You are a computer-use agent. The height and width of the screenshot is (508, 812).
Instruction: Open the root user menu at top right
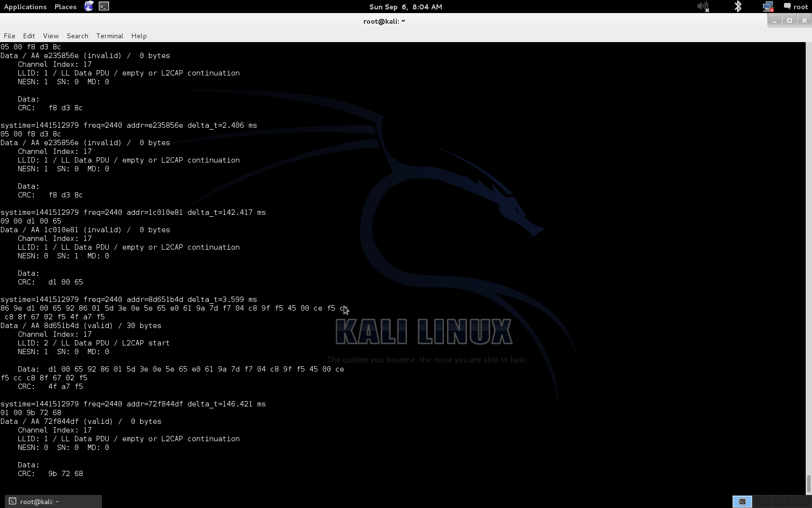click(x=800, y=6)
